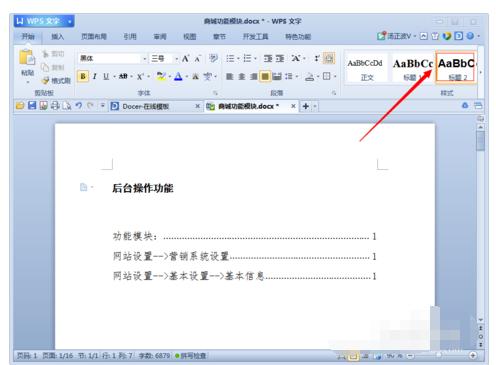The width and height of the screenshot is (496, 365).
Task: Toggle Superscript (X²) formatting
Action: [x=140, y=76]
